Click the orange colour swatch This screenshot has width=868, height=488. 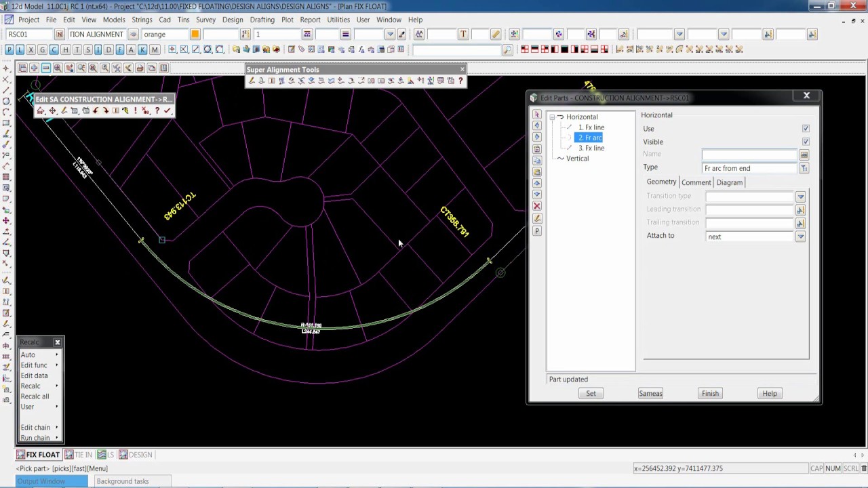click(195, 34)
